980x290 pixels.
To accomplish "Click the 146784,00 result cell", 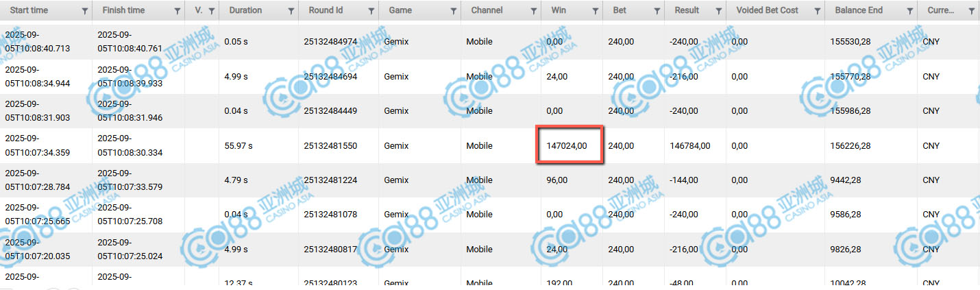I will 689,145.
